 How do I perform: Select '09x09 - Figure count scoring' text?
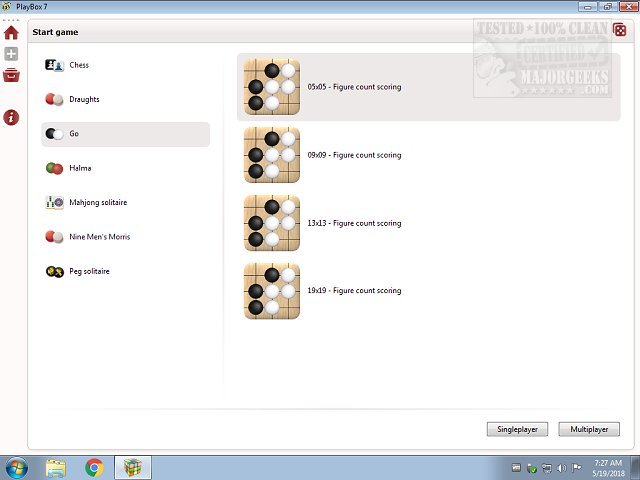354,155
